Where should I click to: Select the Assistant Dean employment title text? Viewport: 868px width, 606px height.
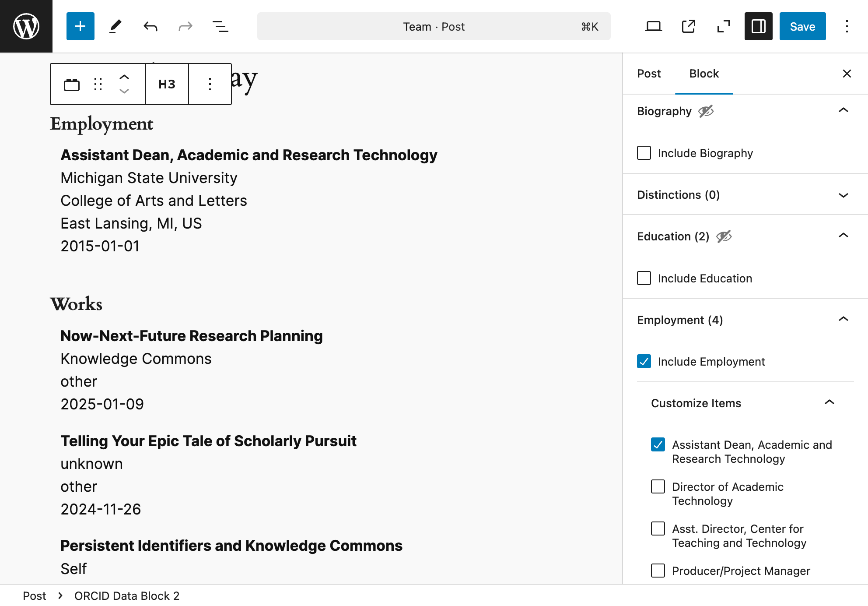[249, 155]
